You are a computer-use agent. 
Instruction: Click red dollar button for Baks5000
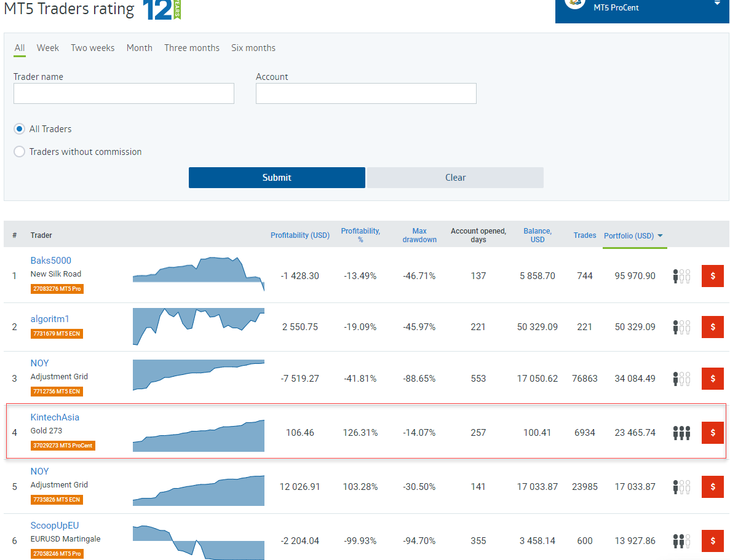(712, 276)
